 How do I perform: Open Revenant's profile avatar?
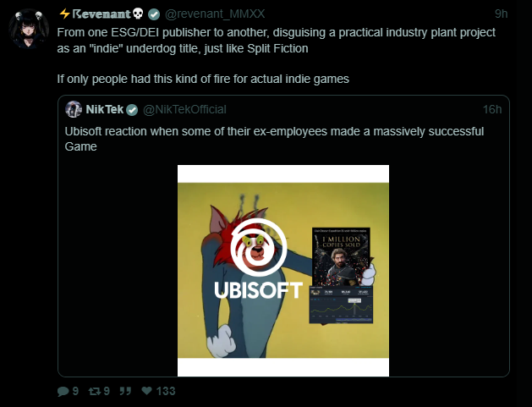[x=29, y=29]
